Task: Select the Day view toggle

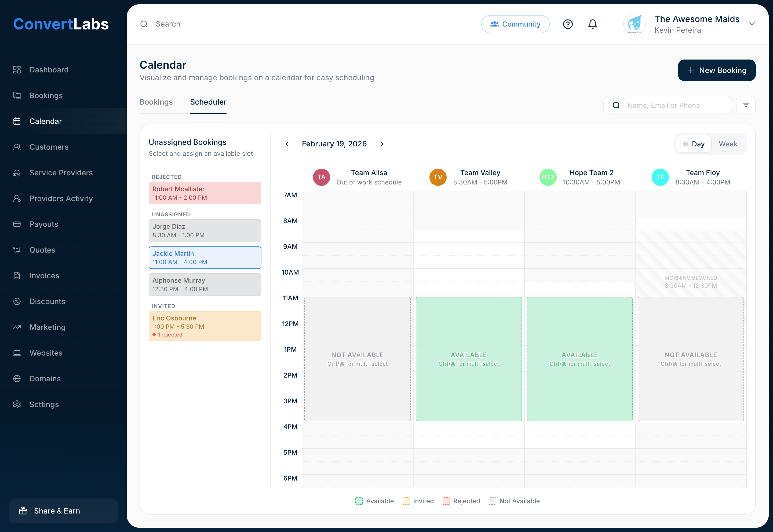Action: point(693,144)
